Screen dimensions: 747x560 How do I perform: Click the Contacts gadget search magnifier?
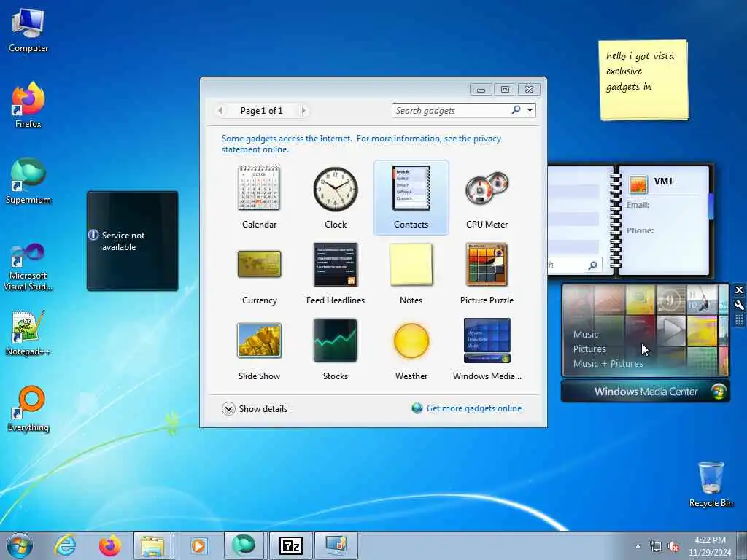592,265
